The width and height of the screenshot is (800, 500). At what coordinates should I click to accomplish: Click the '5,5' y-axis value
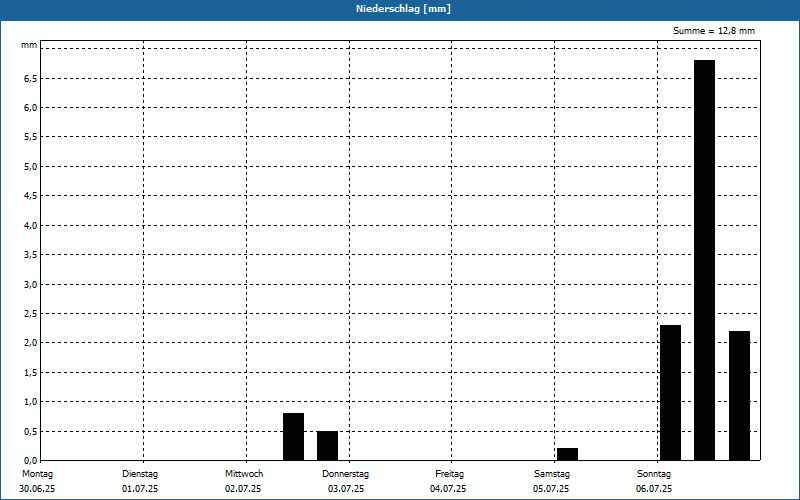(30, 137)
